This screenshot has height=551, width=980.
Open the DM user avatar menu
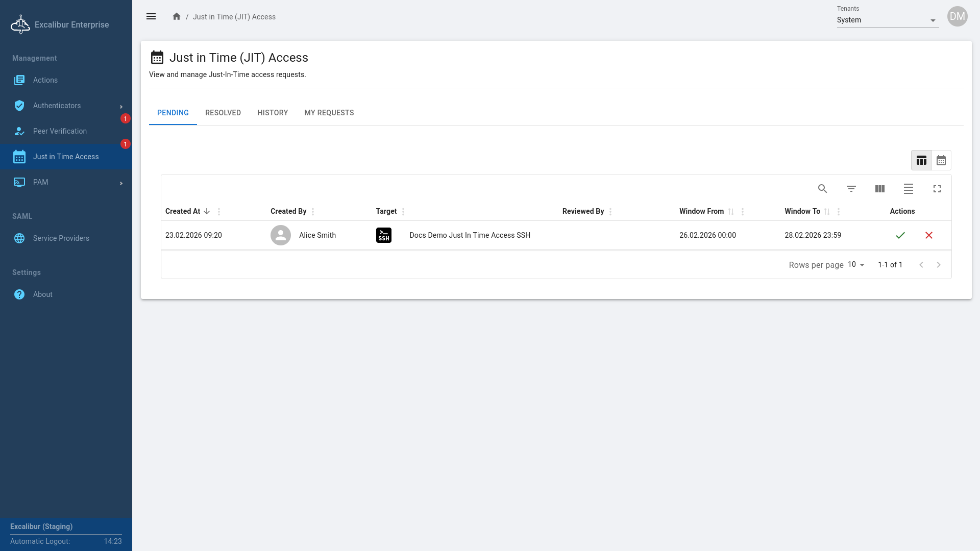(x=957, y=17)
